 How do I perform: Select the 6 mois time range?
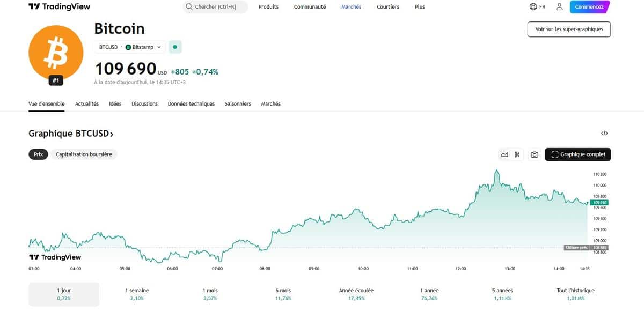[283, 294]
